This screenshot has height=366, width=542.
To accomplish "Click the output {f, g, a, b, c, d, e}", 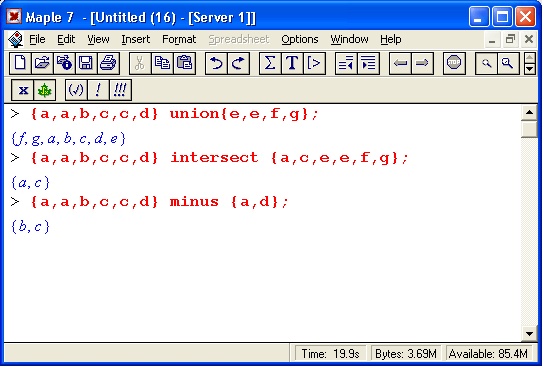I will [68, 139].
